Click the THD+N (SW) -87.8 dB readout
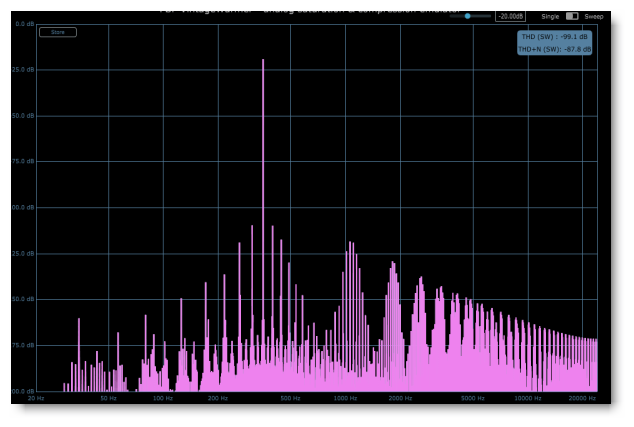This screenshot has height=427, width=634. pos(554,49)
